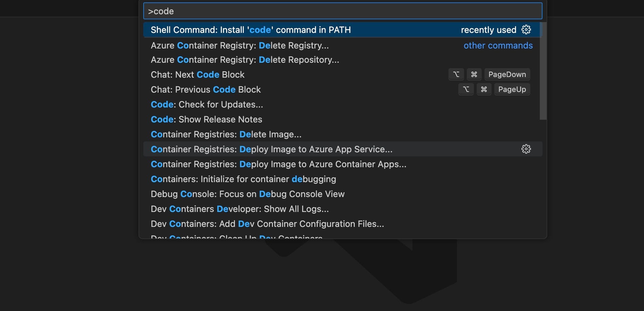The height and width of the screenshot is (311, 644).
Task: Open Code: Show Release Notes
Action: pyautogui.click(x=206, y=119)
